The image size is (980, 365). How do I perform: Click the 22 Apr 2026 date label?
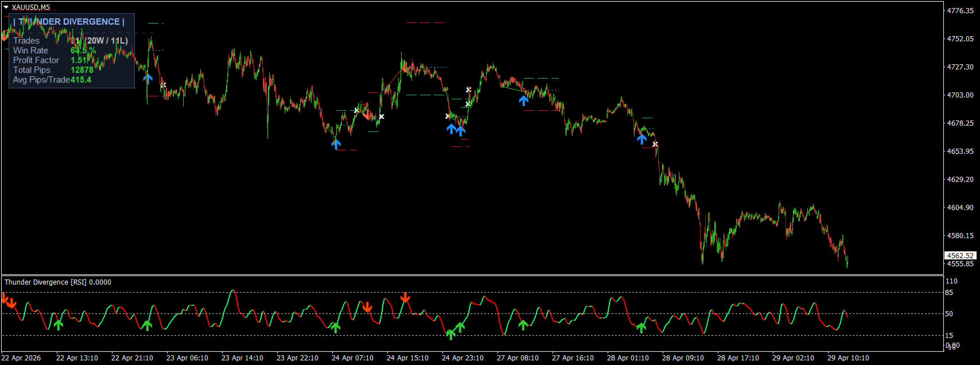[x=21, y=358]
